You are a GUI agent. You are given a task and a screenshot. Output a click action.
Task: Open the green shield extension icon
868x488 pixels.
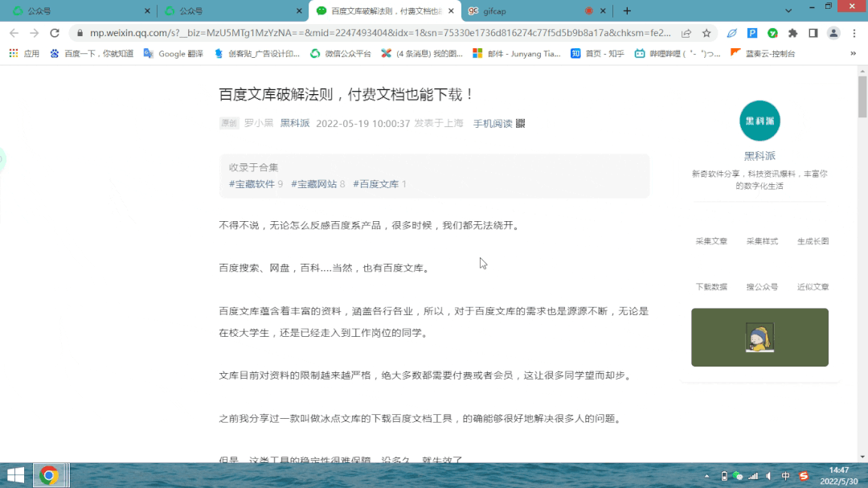pyautogui.click(x=773, y=33)
